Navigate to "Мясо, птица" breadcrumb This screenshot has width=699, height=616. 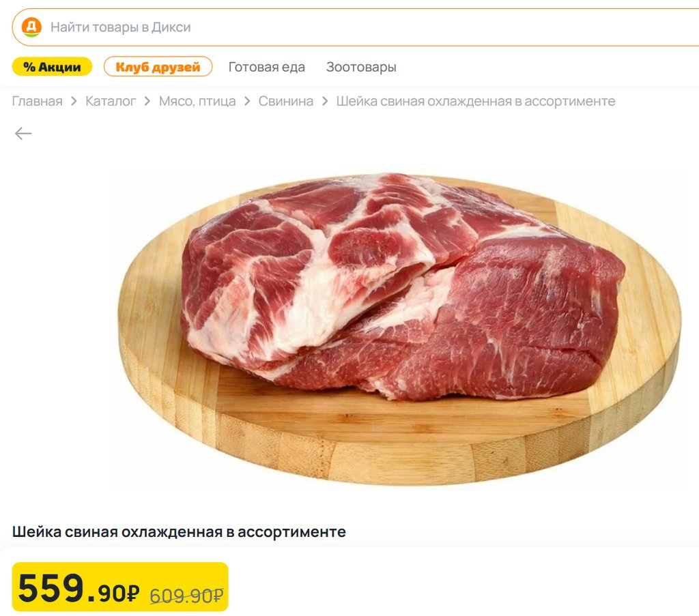(197, 101)
